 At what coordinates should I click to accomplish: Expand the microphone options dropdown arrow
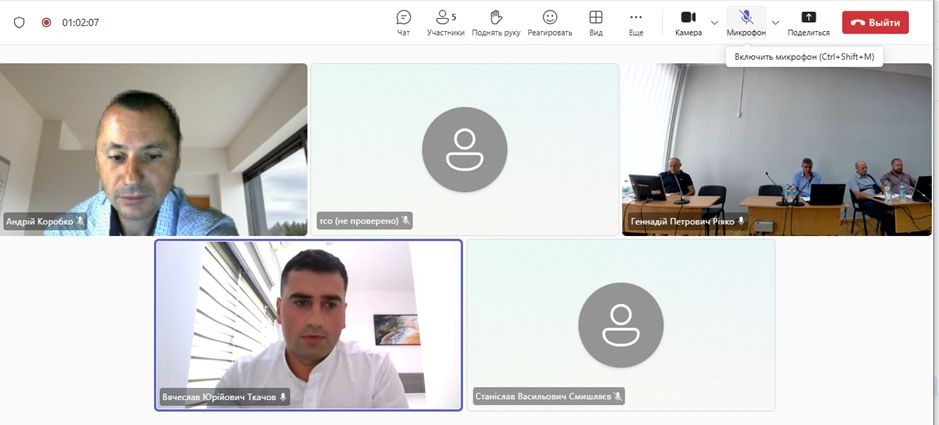tap(775, 22)
